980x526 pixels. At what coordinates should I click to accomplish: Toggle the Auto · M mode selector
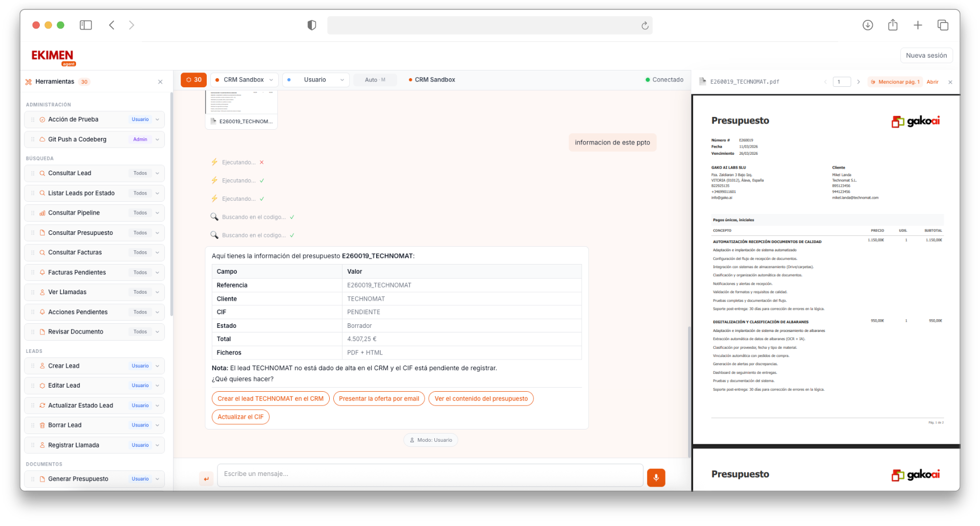pyautogui.click(x=375, y=80)
